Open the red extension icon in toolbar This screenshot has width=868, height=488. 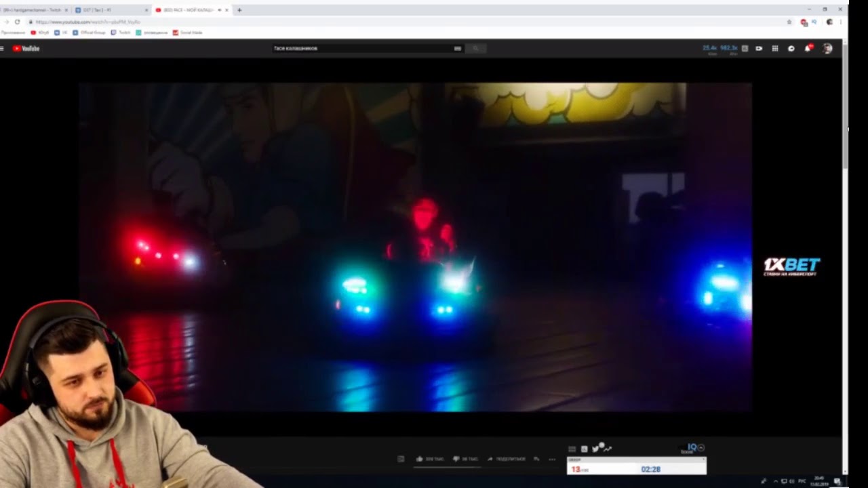click(804, 22)
